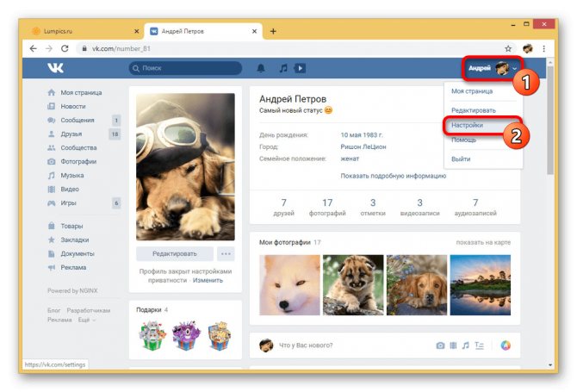The width and height of the screenshot is (577, 392).
Task: Open notifications bell icon
Action: (261, 68)
